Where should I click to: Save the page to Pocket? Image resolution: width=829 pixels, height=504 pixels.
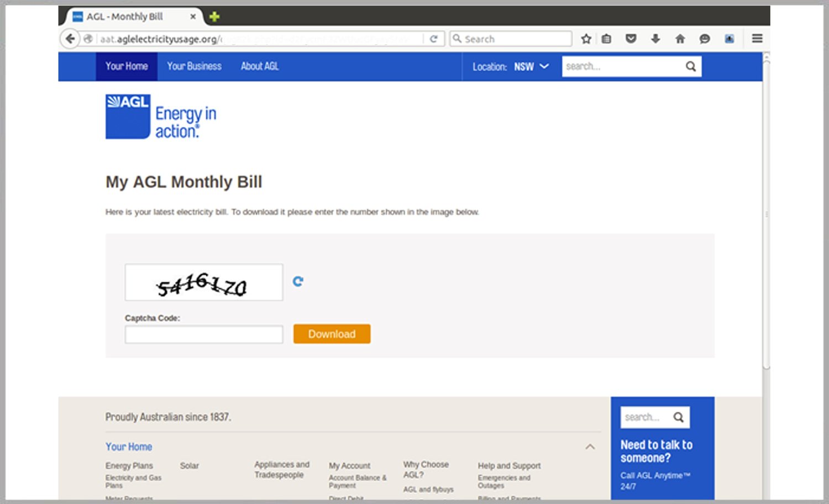click(631, 39)
